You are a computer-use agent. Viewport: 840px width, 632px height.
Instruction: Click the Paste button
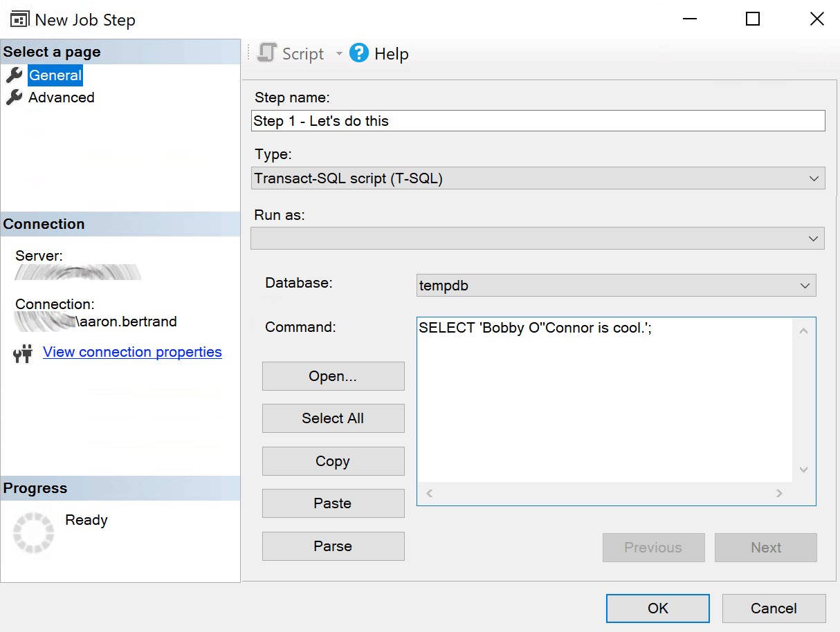coord(333,503)
